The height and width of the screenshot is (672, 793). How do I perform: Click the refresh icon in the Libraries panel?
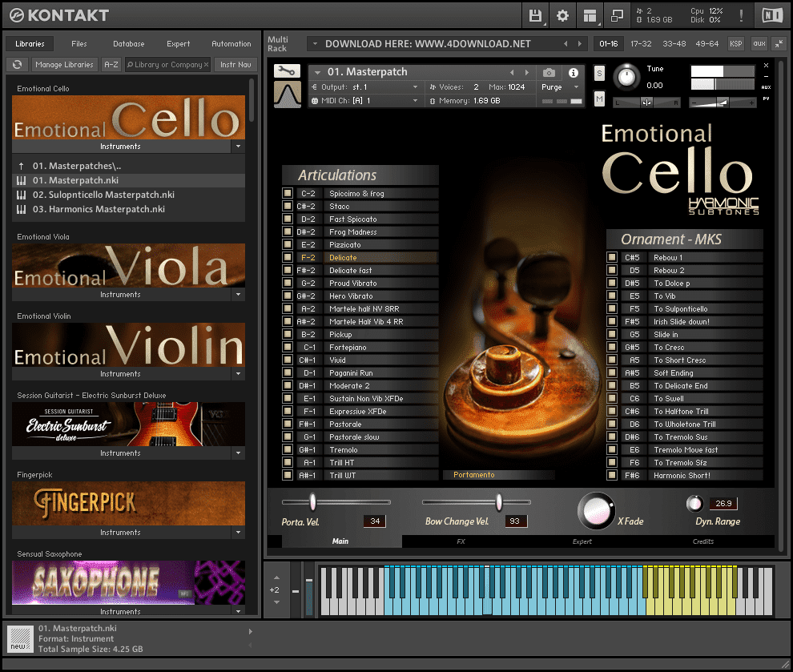pyautogui.click(x=16, y=64)
